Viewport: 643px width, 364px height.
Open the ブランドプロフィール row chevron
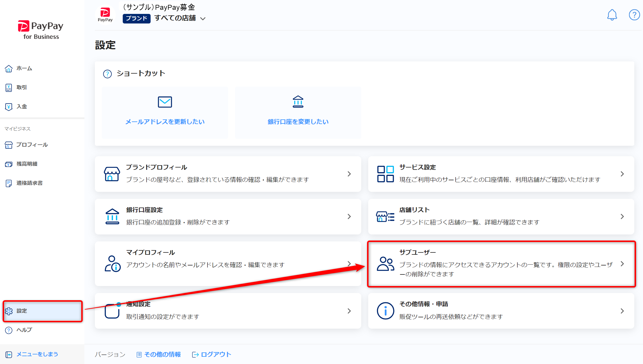click(349, 174)
